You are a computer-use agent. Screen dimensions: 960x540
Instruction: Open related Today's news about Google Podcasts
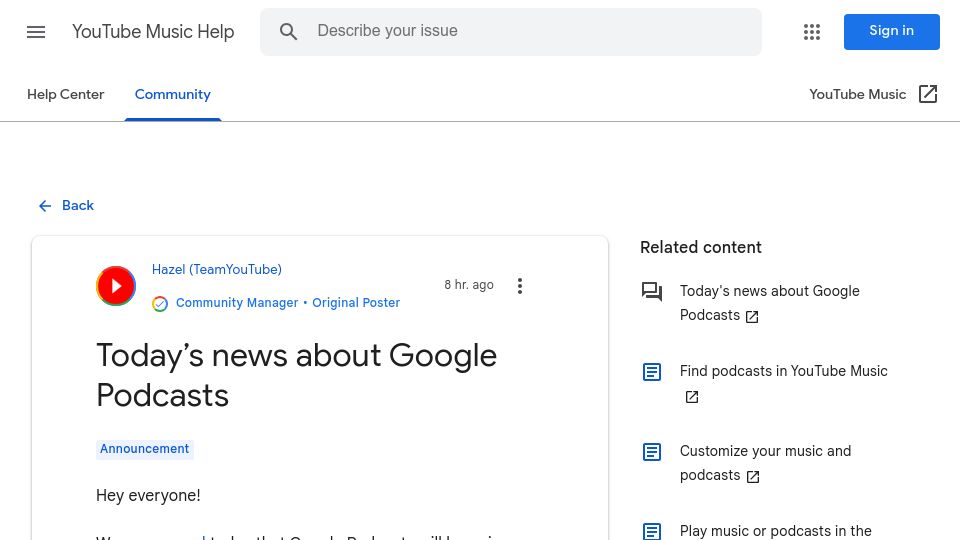click(x=770, y=303)
